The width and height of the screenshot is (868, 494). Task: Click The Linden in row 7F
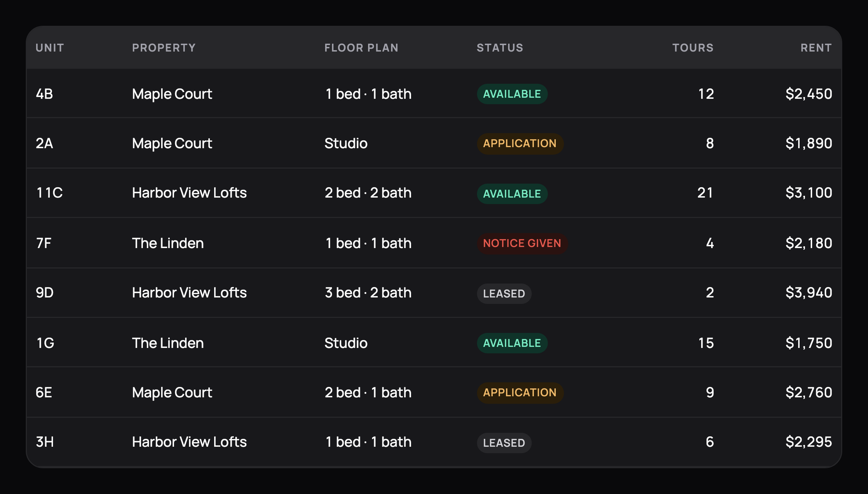[168, 243]
